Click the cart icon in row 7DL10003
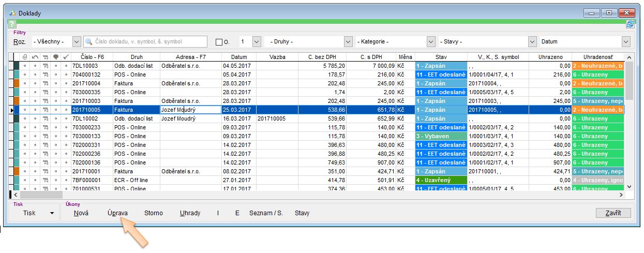 coord(45,66)
